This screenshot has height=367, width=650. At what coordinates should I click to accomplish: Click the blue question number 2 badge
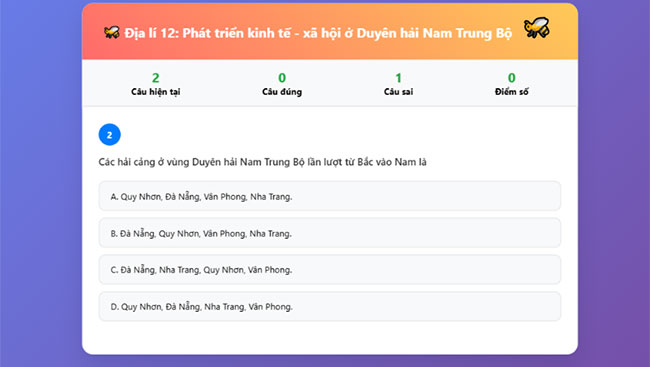coord(109,135)
